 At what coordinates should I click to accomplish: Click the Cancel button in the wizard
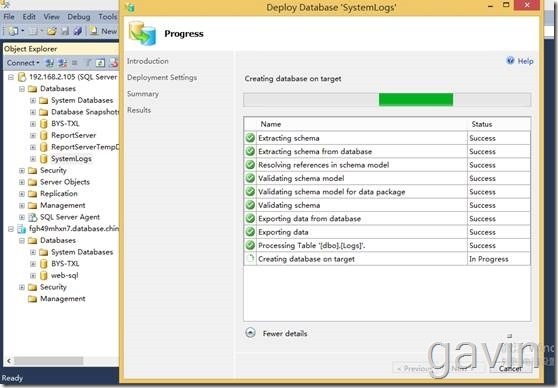coord(510,368)
